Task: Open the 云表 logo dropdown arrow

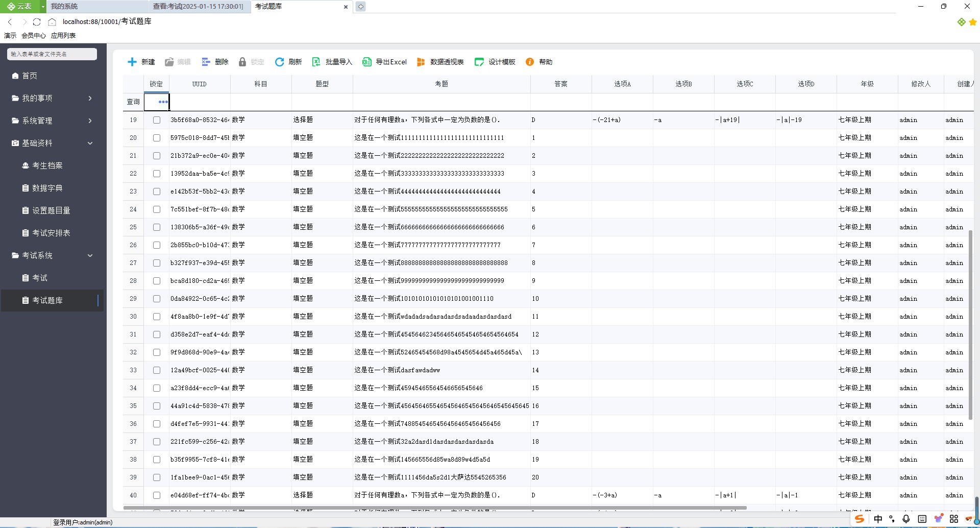Action: pyautogui.click(x=43, y=7)
